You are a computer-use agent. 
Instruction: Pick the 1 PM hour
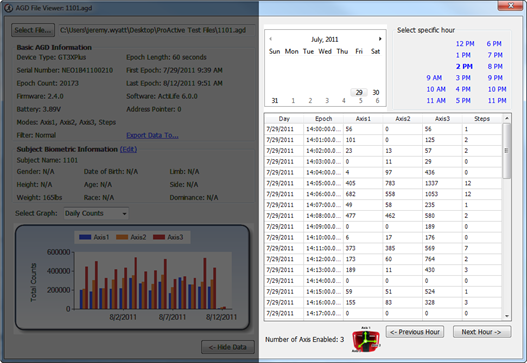(x=463, y=55)
